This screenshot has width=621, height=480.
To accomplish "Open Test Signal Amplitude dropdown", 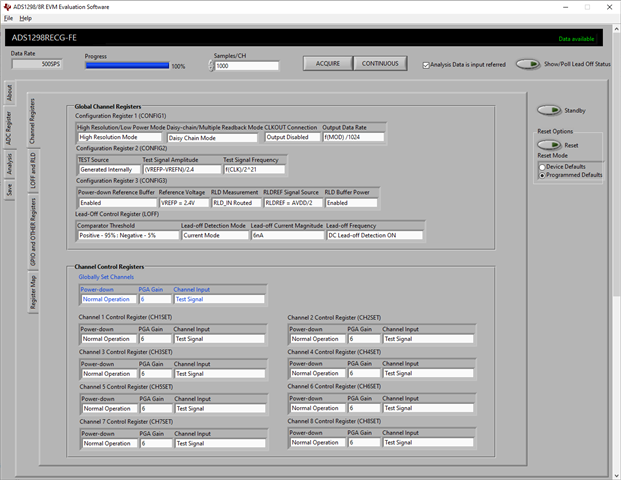I will [x=182, y=170].
